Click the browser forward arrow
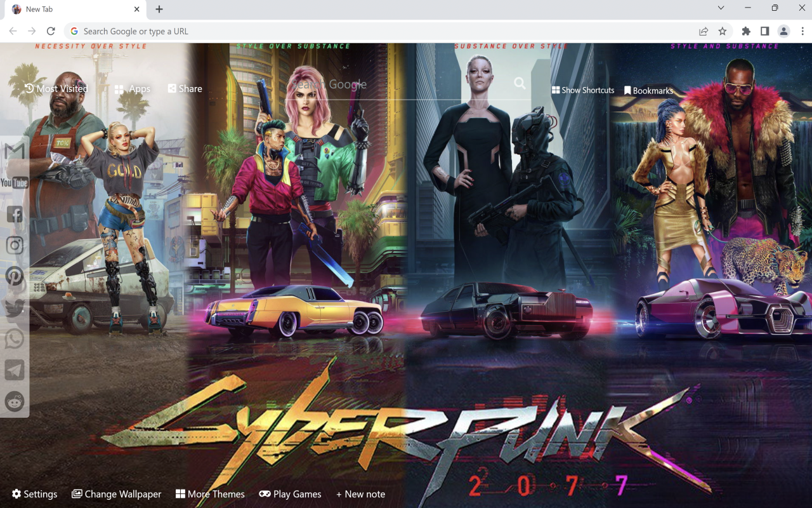The height and width of the screenshot is (508, 812). pyautogui.click(x=32, y=31)
